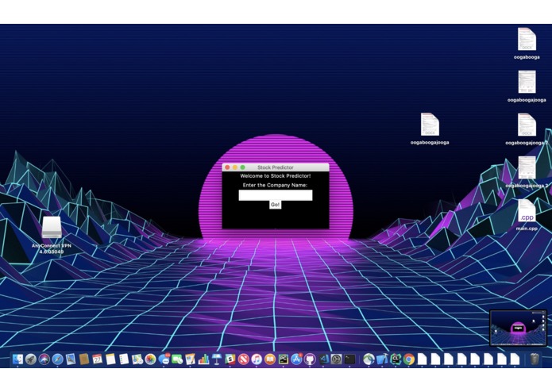This screenshot has width=552, height=392.
Task: Open iTunes music note icon in dock
Action: point(257,359)
